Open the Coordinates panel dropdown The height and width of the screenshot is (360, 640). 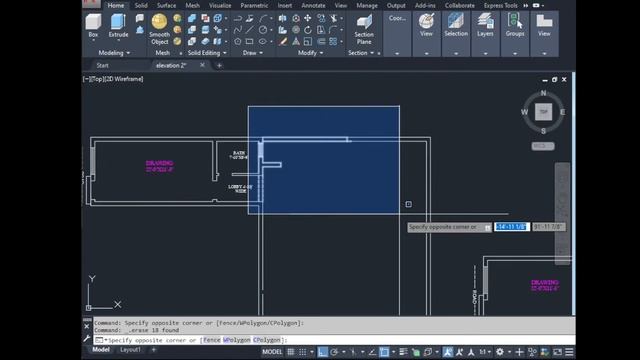pos(397,53)
